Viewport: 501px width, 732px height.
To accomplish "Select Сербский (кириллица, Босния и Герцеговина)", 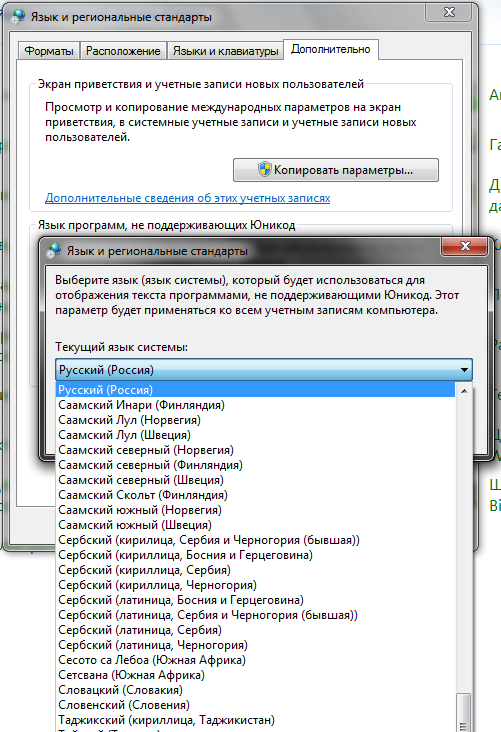I will tap(255, 555).
